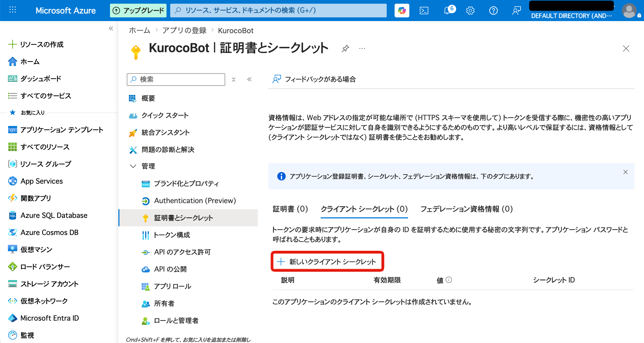Open 仮想ネットワーク icon in sidebar
The image size is (644, 343).
coord(12,301)
